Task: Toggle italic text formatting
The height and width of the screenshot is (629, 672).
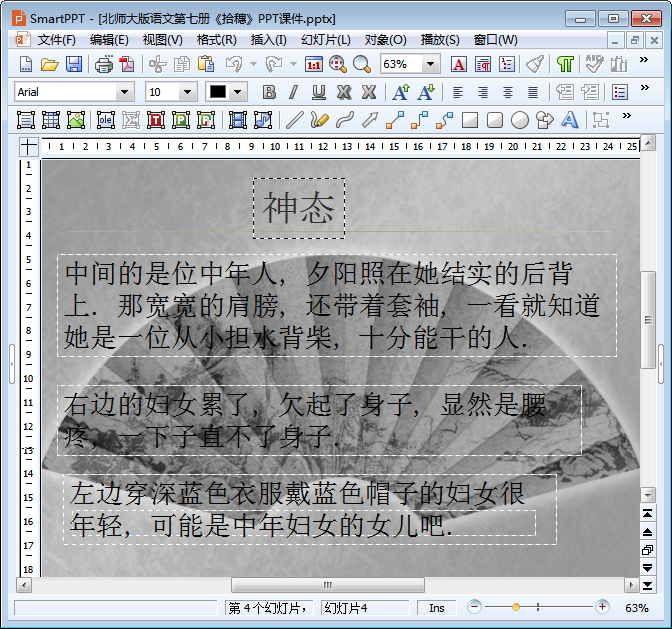Action: (x=293, y=92)
